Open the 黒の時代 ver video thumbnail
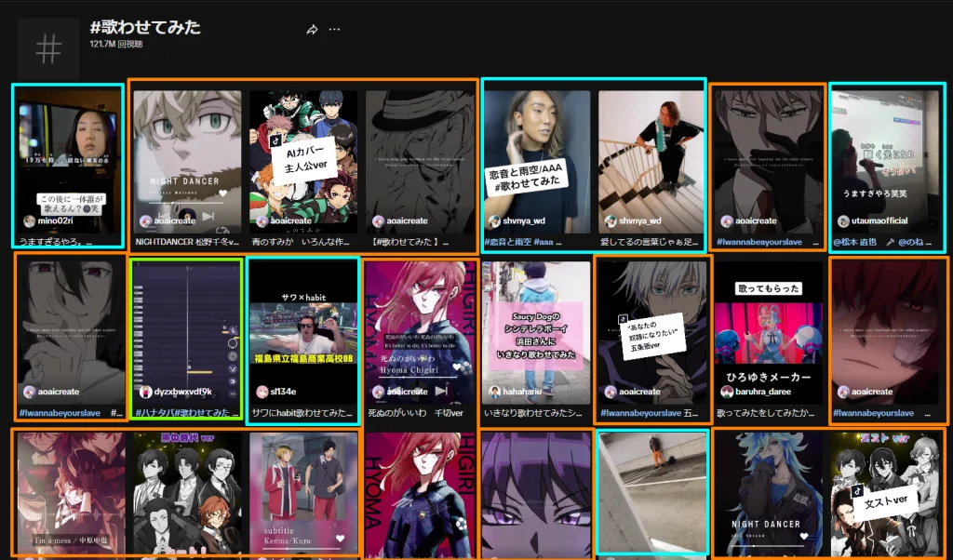This screenshot has width=953, height=560. tap(186, 494)
